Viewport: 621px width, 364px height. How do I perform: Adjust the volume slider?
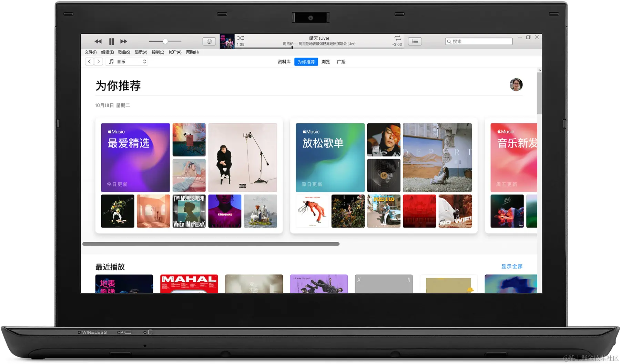pos(165,41)
